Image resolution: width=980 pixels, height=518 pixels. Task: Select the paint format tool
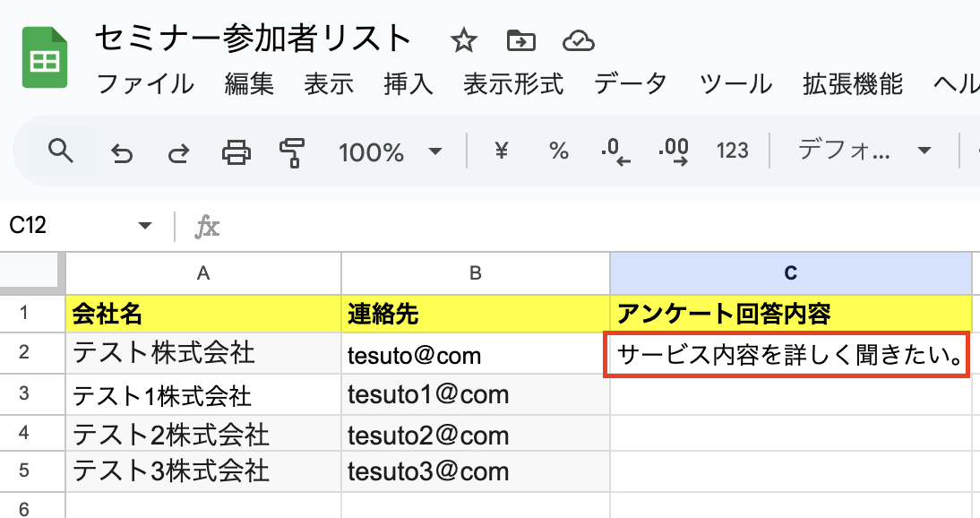291,152
